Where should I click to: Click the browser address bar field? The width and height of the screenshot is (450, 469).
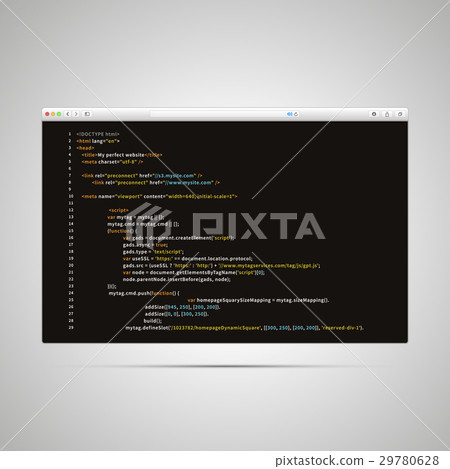click(x=225, y=114)
